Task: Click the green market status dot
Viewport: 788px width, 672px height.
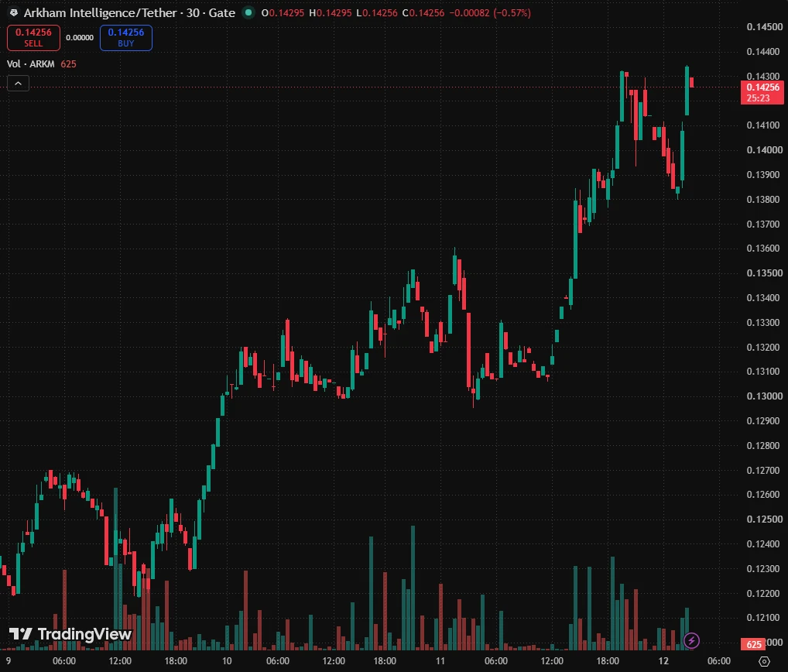Action: coord(248,12)
